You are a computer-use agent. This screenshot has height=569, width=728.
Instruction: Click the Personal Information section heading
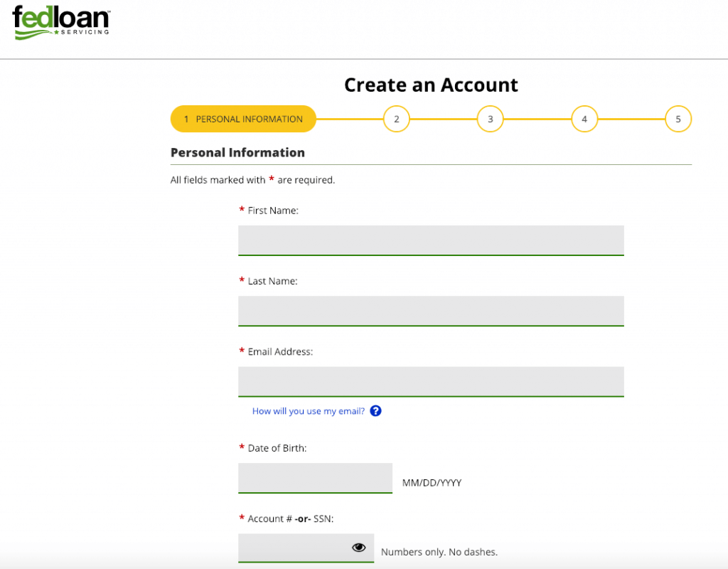237,152
